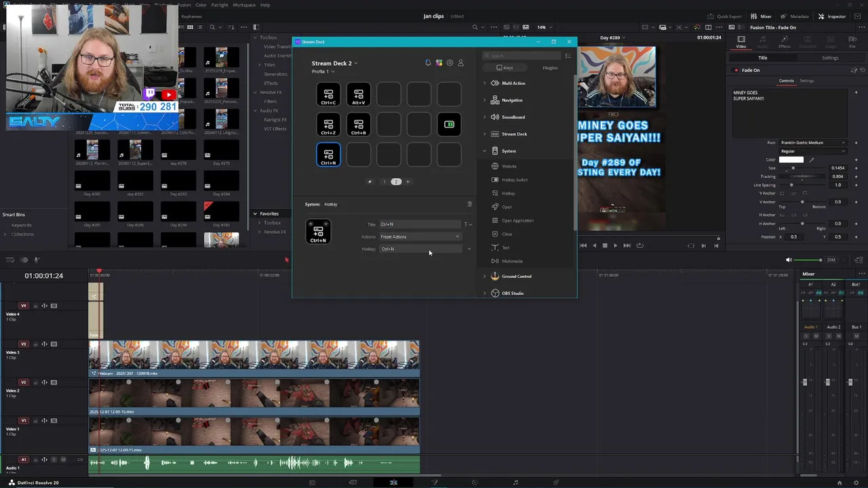
Task: Expand the Soundboard category
Action: 485,117
